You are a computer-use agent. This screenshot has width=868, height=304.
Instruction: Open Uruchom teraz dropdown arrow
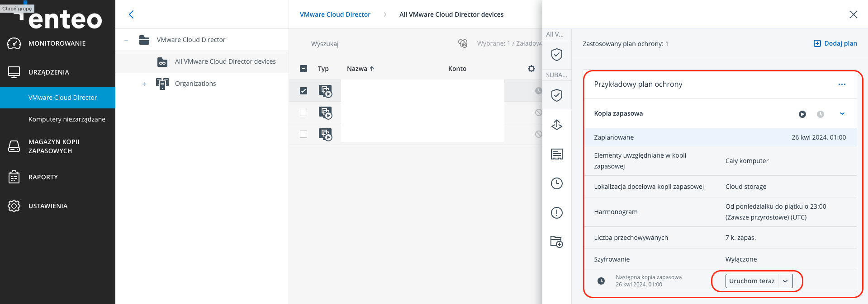[785, 281]
